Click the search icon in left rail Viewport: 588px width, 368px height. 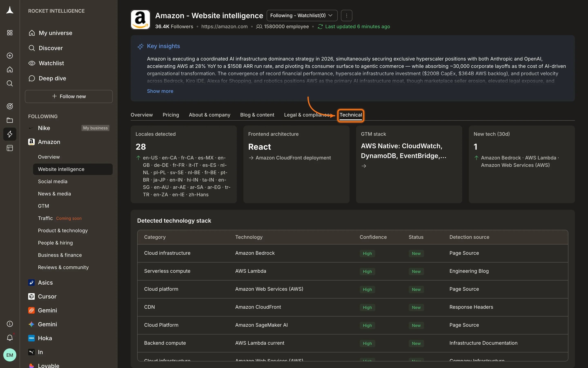pos(10,83)
